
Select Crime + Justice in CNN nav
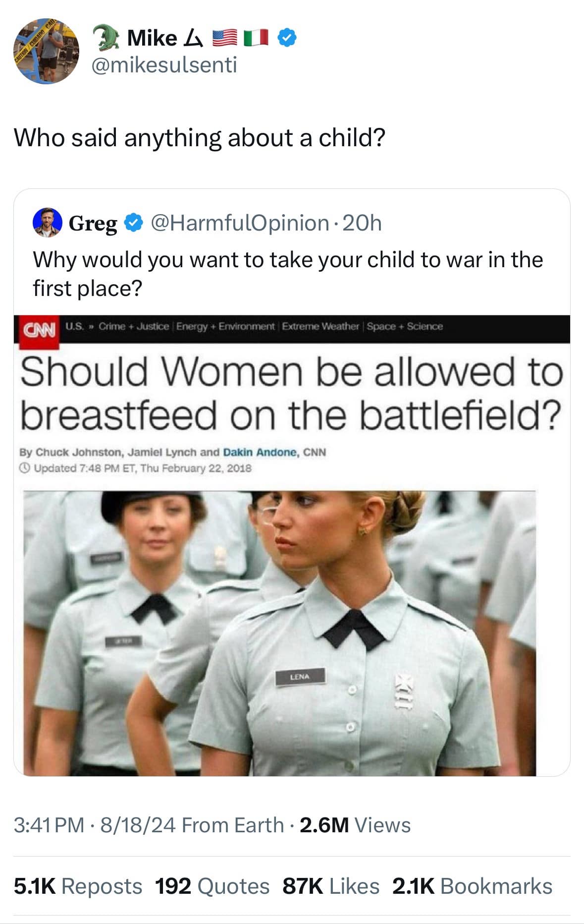[x=134, y=326]
